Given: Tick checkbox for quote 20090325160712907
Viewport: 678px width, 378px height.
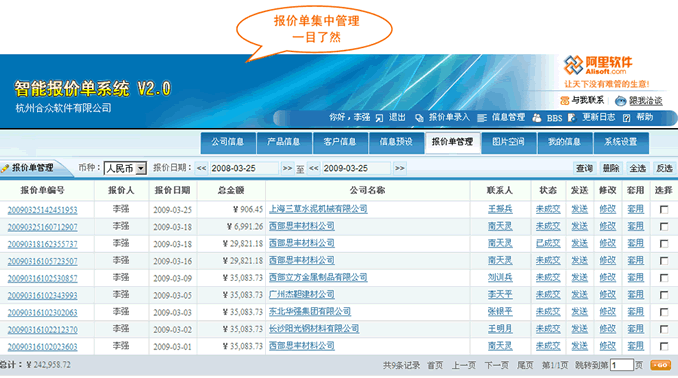Looking at the screenshot, I should click(x=664, y=227).
